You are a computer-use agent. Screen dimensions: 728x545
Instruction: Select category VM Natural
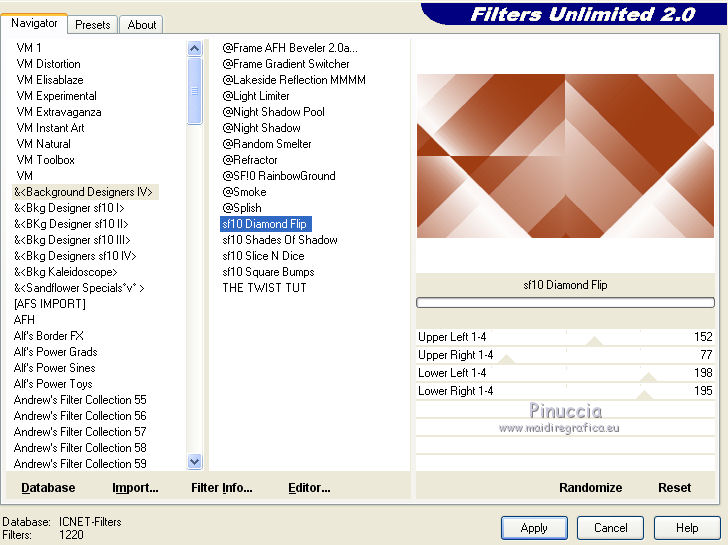coord(43,144)
